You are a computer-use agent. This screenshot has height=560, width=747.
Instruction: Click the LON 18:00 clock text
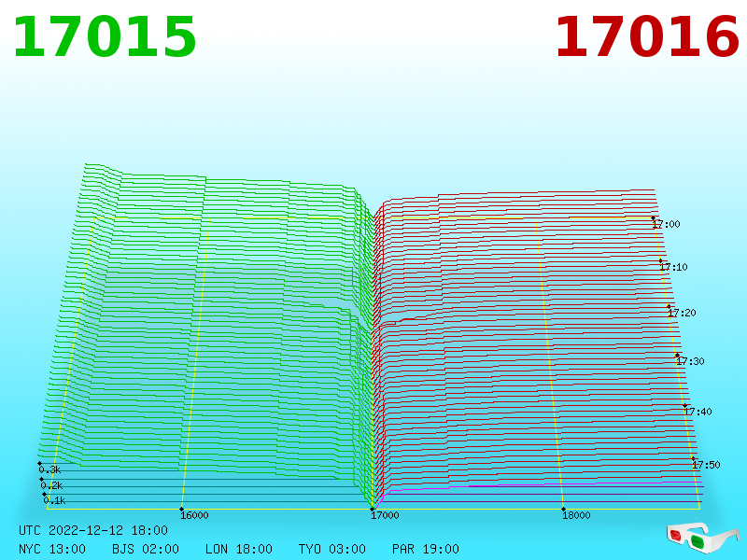(x=239, y=549)
